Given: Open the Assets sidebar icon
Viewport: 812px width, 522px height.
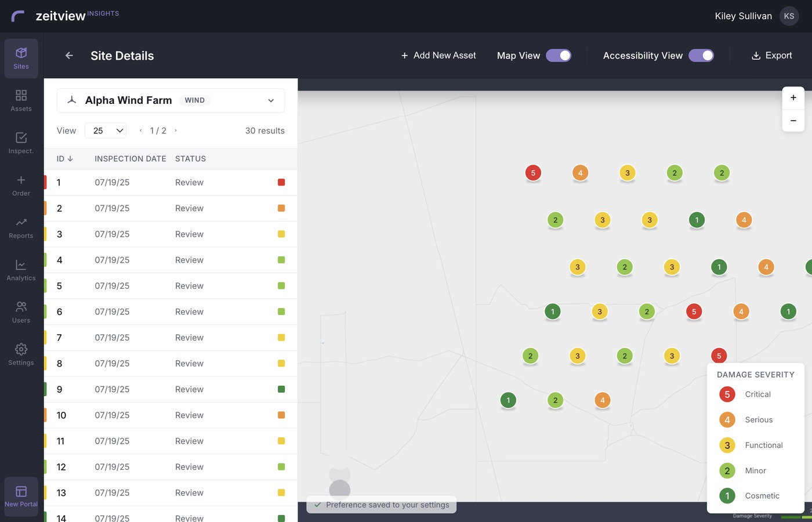Looking at the screenshot, I should click(x=21, y=101).
